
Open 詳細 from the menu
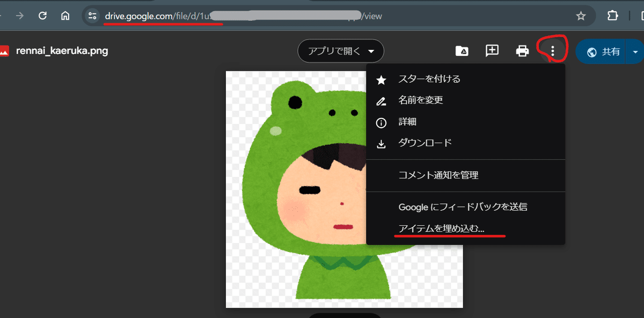point(465,122)
